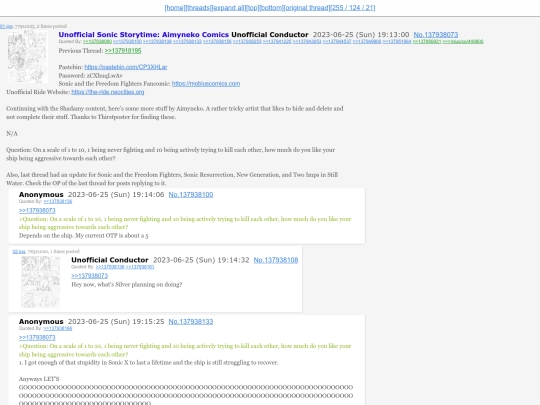Open post number No.137938133
Viewport: 540px width, 405px height.
pyautogui.click(x=191, y=322)
